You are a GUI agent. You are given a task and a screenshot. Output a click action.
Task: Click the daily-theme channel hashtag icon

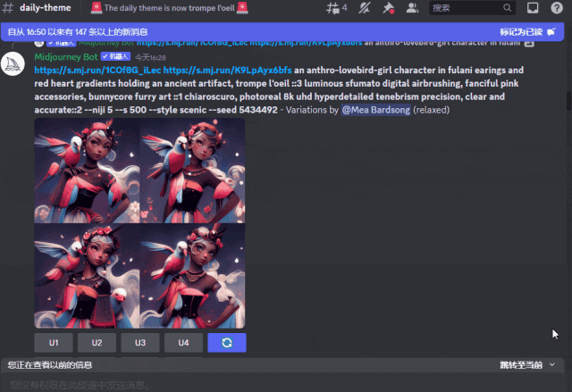pos(8,8)
